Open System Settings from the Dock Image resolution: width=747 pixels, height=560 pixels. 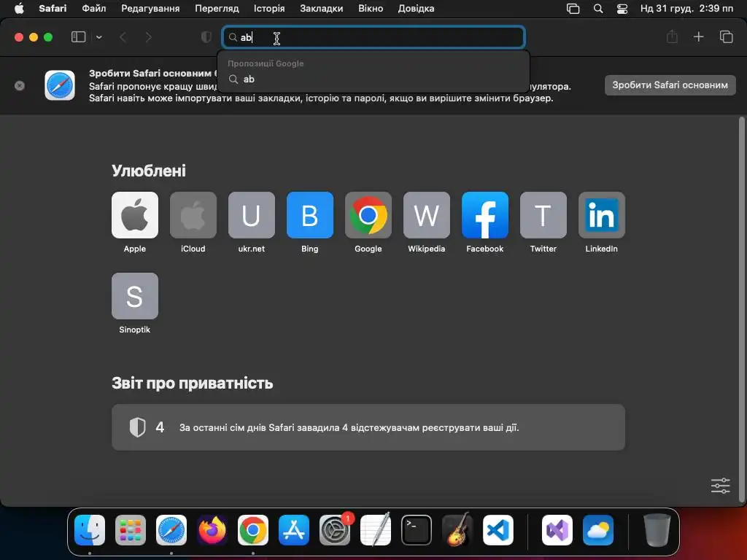pyautogui.click(x=335, y=530)
